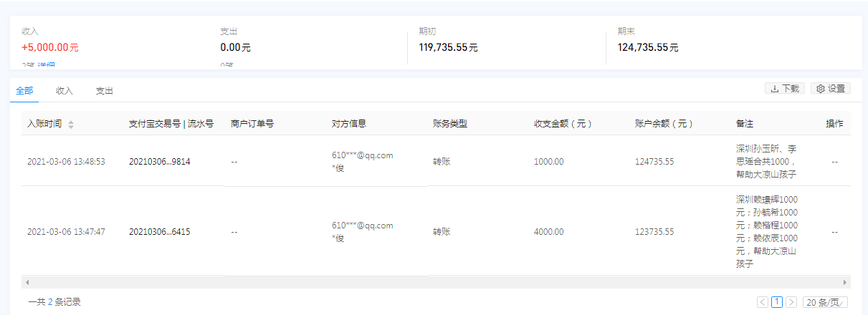Select page 1 in pagination
Screen dimensions: 868x315
click(777, 302)
